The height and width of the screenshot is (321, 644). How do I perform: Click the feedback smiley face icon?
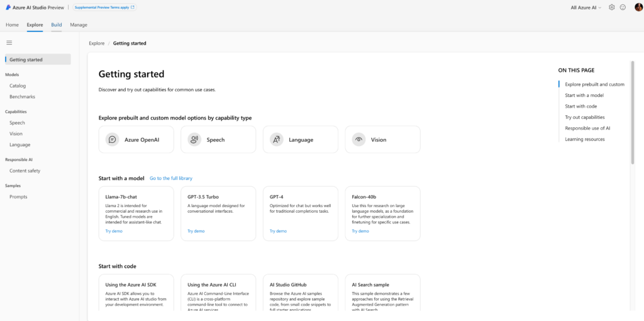click(623, 8)
